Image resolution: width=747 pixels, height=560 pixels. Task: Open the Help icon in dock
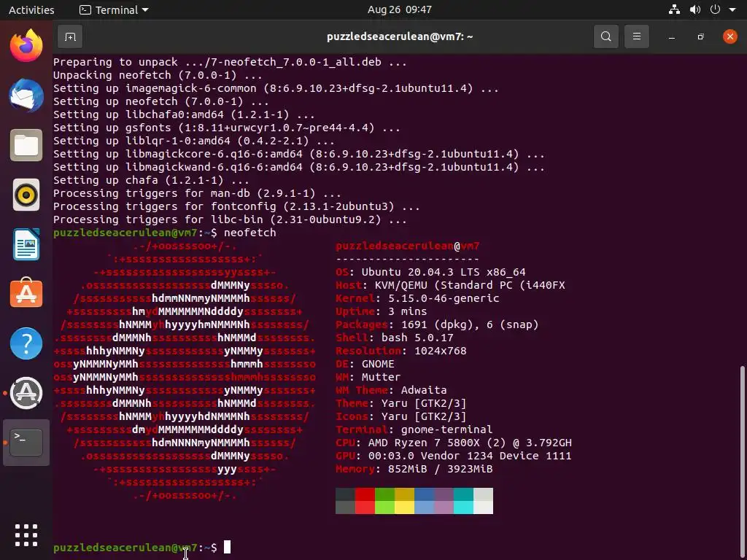coord(26,343)
